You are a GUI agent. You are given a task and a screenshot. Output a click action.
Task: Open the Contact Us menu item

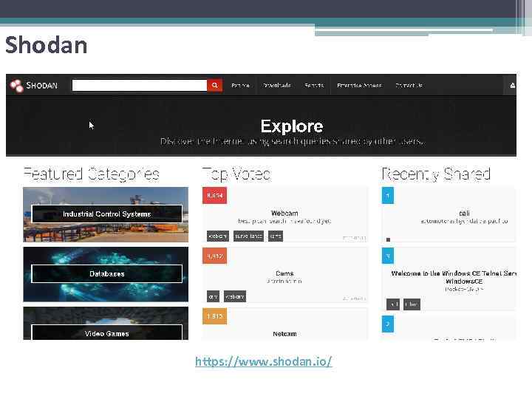point(409,86)
